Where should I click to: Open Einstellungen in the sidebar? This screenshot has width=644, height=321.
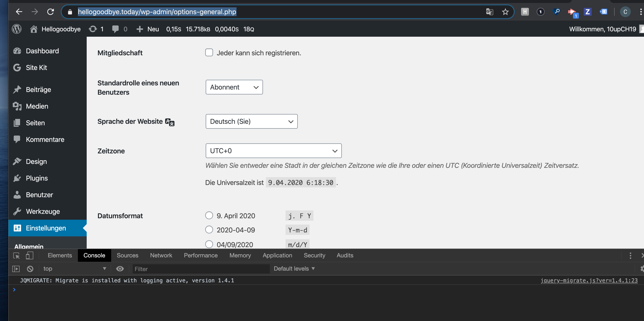pyautogui.click(x=48, y=228)
